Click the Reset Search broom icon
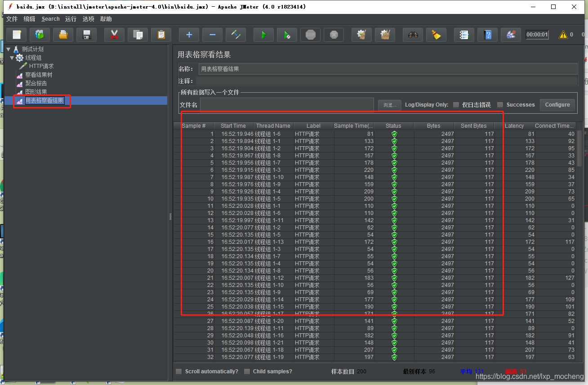Screen dimensions: 588x385 [436, 35]
